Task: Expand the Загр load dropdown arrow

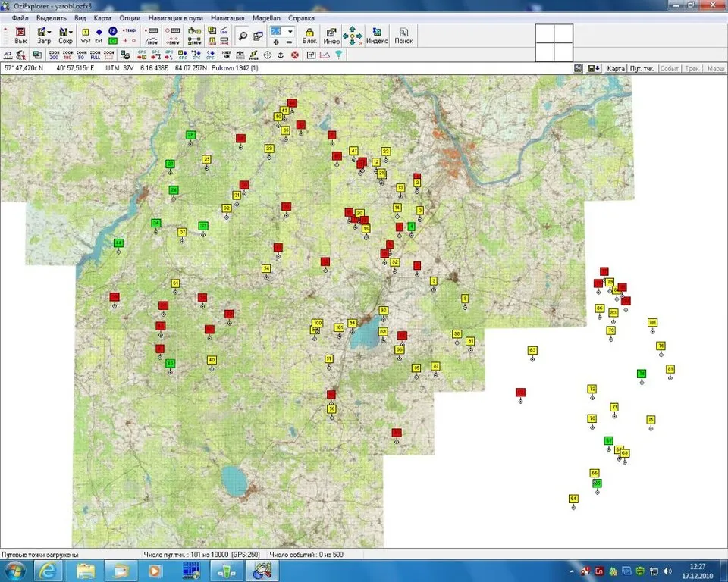Action: [x=50, y=32]
